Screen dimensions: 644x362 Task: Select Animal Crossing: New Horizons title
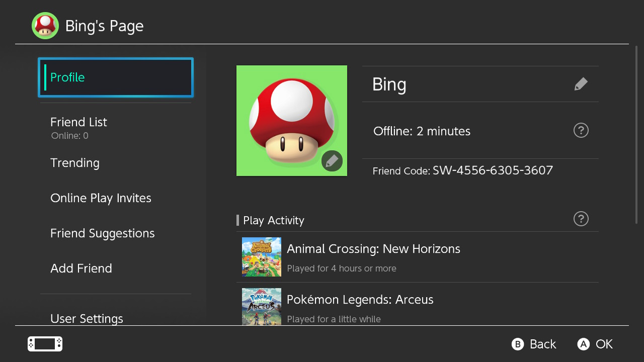(373, 249)
